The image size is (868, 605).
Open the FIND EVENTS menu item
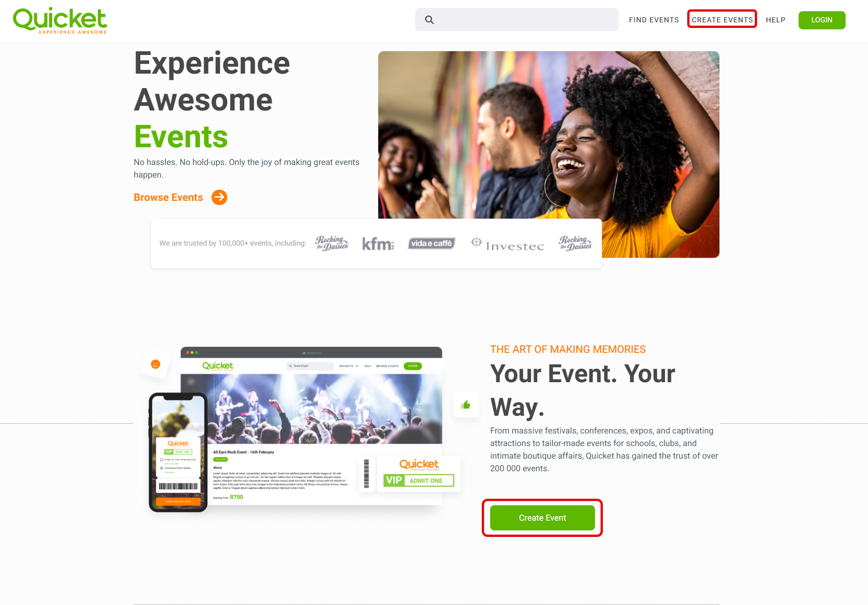point(654,20)
